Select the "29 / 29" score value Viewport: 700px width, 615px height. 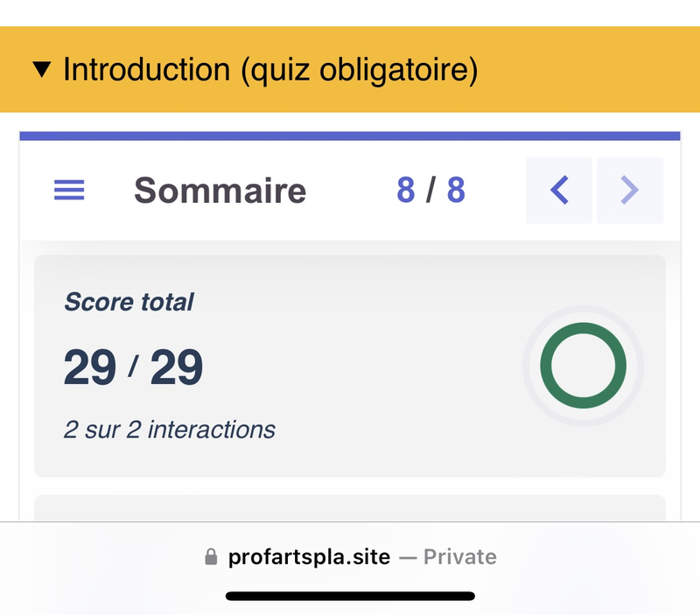click(133, 367)
